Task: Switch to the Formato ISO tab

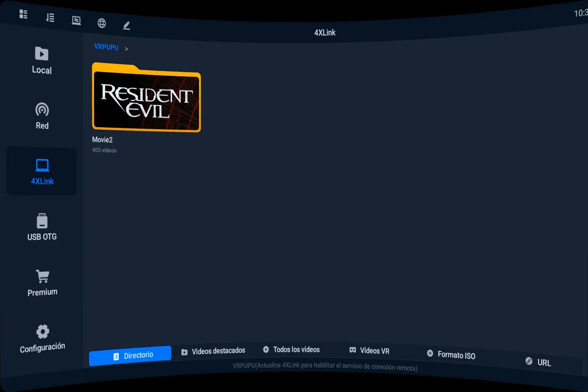Action: 451,354
